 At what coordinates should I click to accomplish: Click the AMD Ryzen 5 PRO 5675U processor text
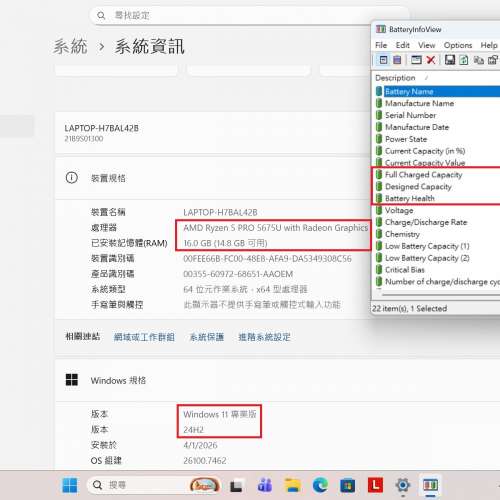tap(275, 228)
